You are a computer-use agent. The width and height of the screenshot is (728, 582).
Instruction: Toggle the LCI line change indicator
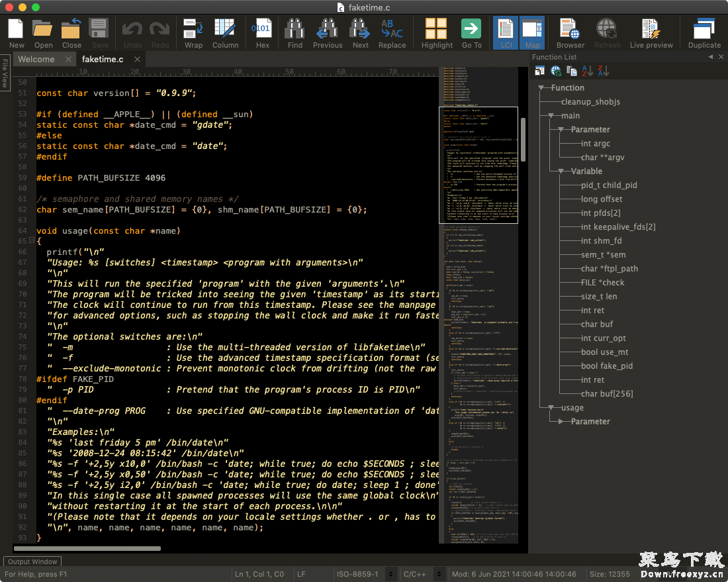[506, 33]
